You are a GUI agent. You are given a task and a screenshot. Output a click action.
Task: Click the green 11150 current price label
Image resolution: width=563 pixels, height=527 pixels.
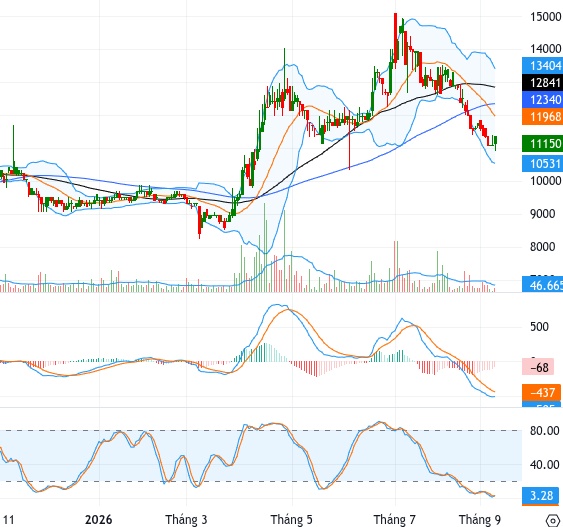[x=543, y=144]
